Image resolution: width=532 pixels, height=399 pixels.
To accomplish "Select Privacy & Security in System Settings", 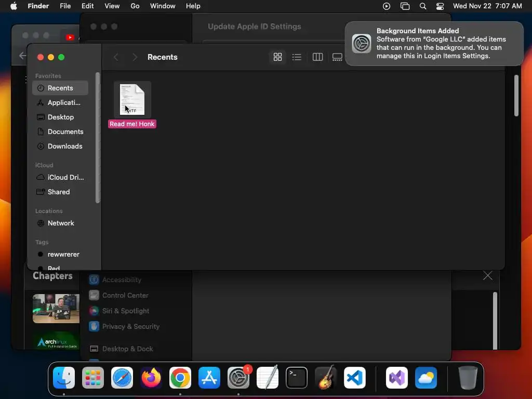I will click(x=124, y=327).
